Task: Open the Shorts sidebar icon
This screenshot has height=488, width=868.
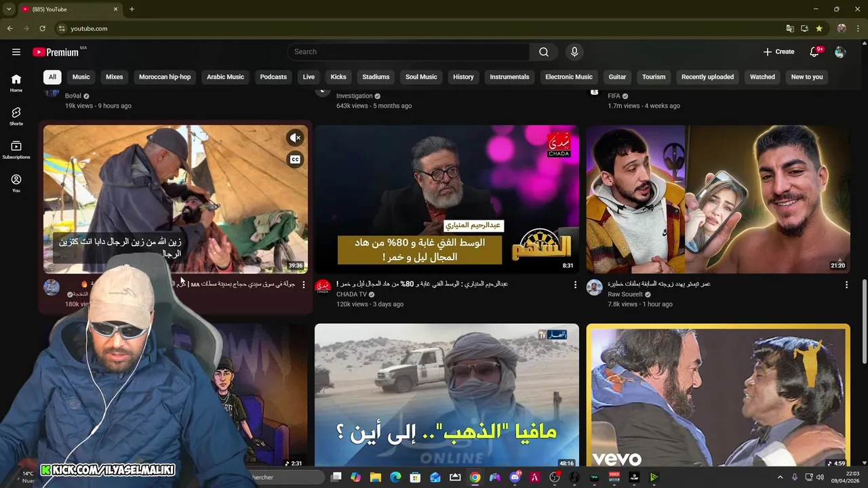Action: pos(16,116)
